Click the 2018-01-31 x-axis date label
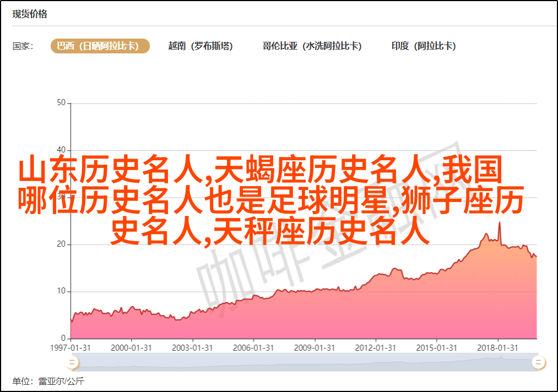This screenshot has height=392, width=558. (497, 348)
